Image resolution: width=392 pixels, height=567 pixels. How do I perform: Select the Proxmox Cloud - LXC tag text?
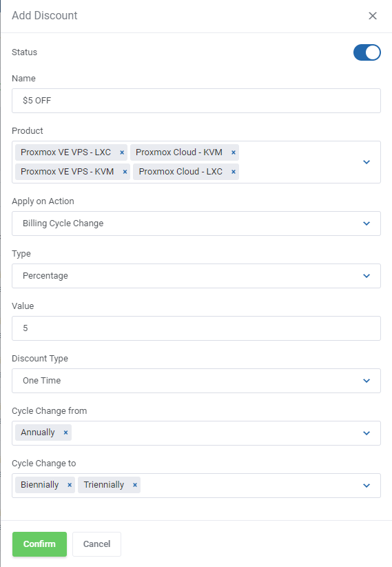pyautogui.click(x=180, y=171)
